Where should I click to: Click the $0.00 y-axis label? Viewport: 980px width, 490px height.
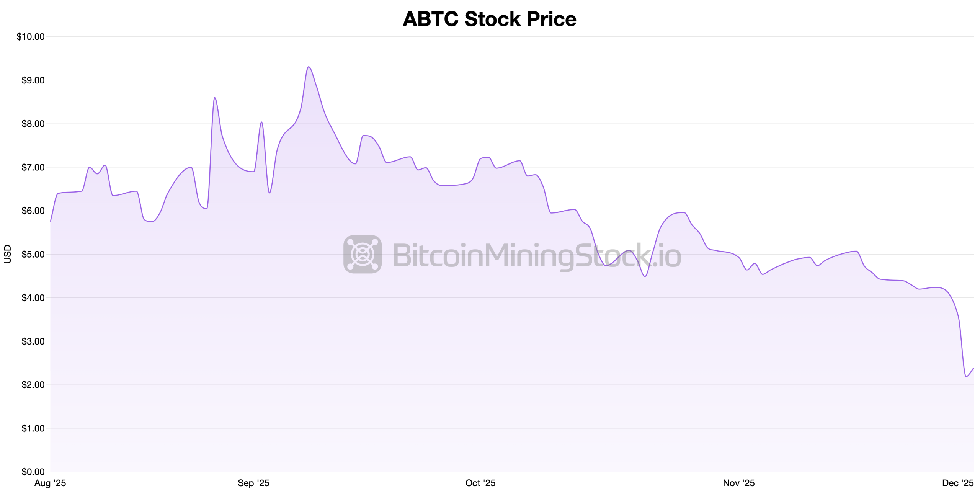point(33,472)
